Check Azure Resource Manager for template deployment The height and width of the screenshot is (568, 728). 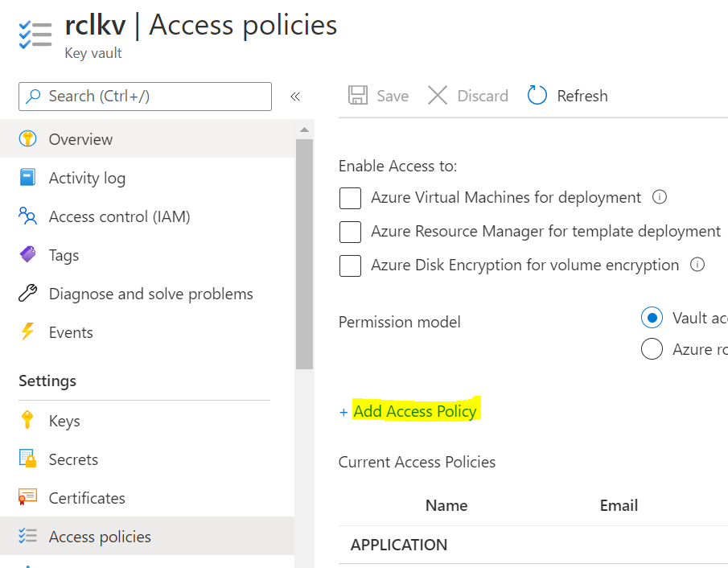pos(350,232)
